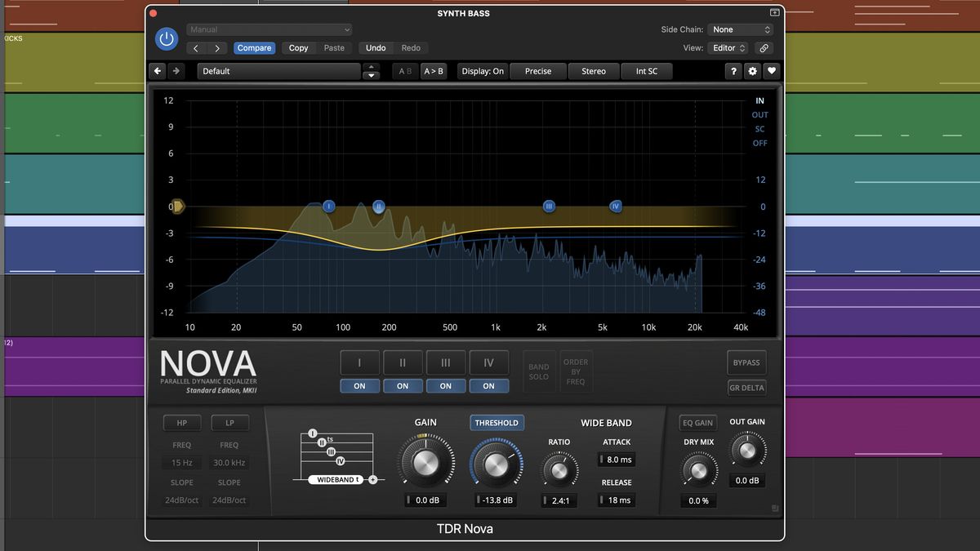The height and width of the screenshot is (551, 980).
Task: Toggle band II ON switch
Action: (403, 386)
